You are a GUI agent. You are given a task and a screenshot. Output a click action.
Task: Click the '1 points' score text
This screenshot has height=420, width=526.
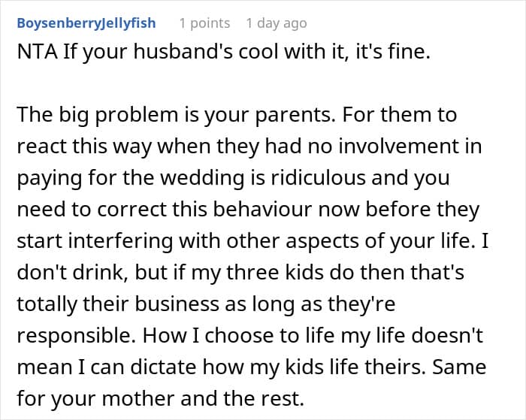tap(204, 23)
